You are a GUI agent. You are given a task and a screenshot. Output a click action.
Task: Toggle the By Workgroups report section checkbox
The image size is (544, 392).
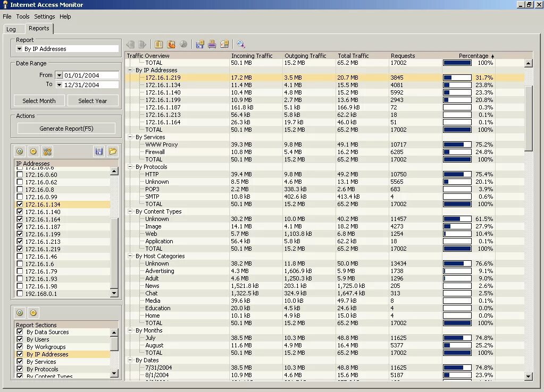coord(20,347)
